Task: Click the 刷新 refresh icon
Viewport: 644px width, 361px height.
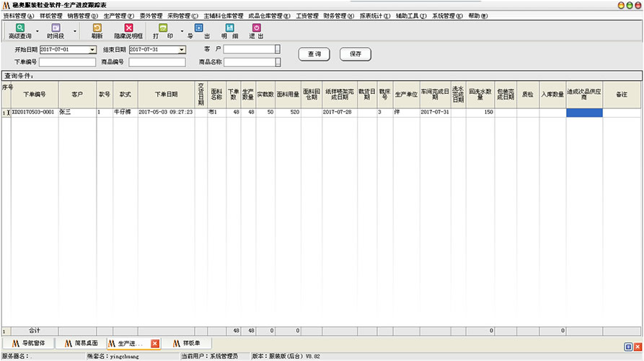Action: 97,27
